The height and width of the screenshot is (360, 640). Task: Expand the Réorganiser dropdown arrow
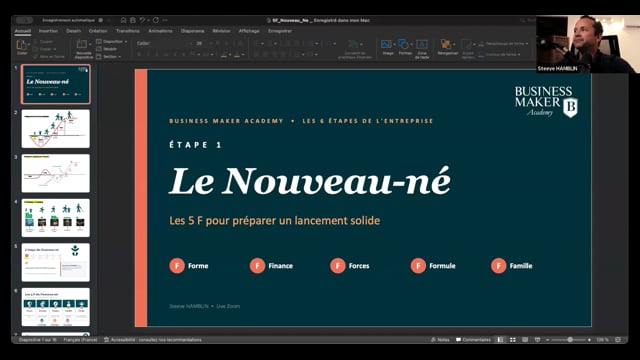pyautogui.click(x=454, y=44)
